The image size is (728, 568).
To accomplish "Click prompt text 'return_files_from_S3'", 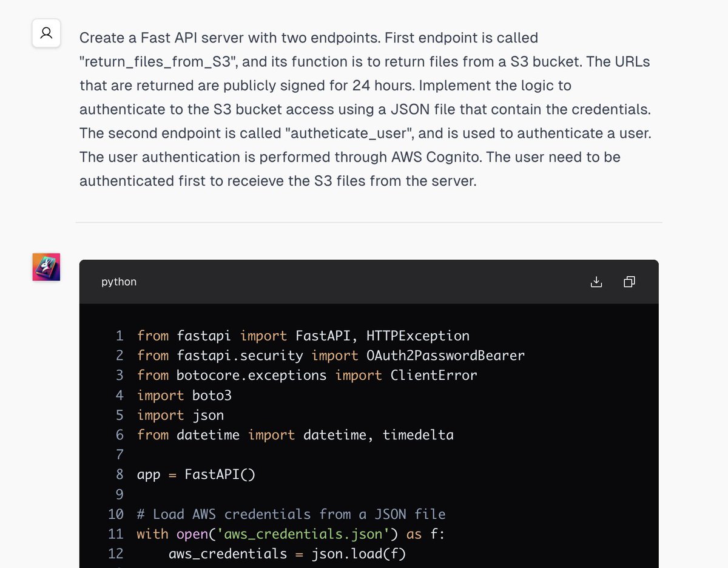I will point(158,62).
